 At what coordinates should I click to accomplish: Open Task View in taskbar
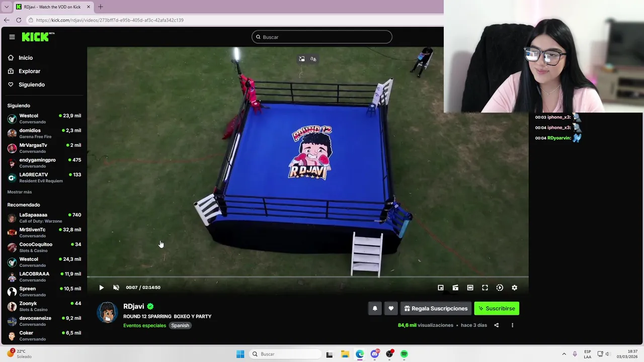pos(330,354)
